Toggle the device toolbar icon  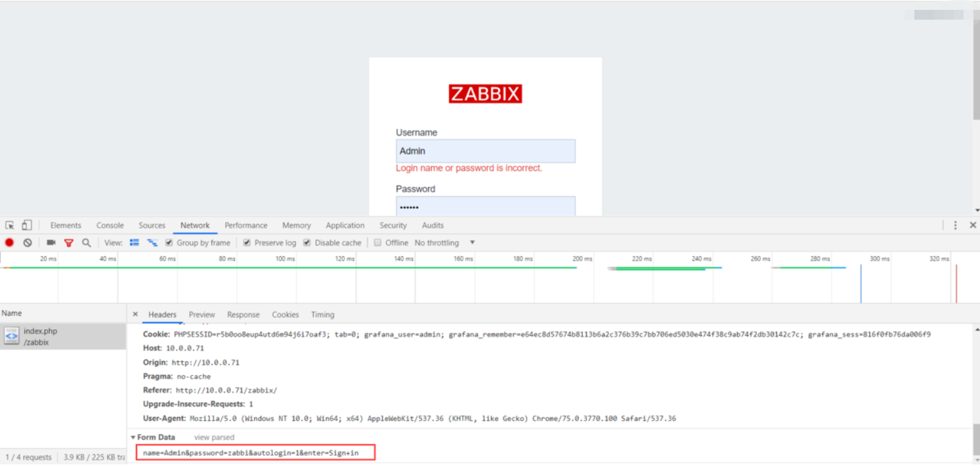pos(26,225)
